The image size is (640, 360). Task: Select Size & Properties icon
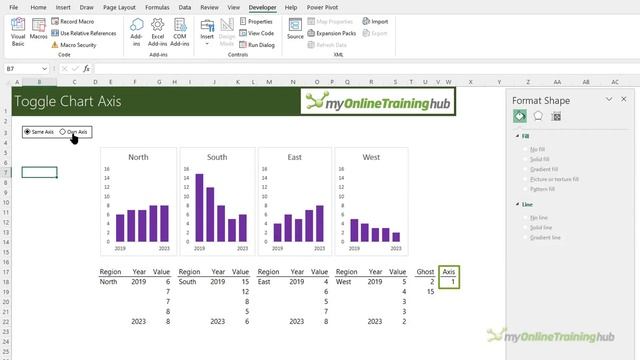click(x=556, y=116)
